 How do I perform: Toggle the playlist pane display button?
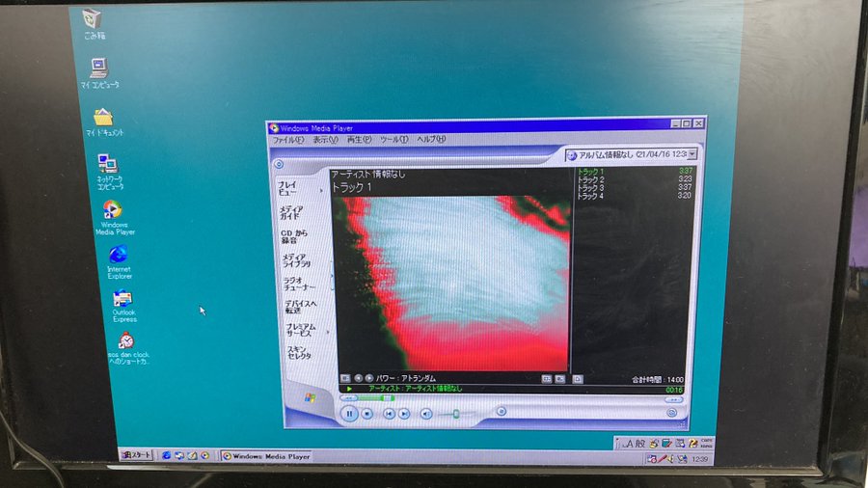click(x=560, y=379)
